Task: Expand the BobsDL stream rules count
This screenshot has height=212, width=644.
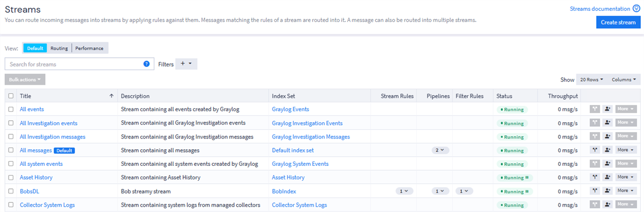Action: pyautogui.click(x=404, y=191)
